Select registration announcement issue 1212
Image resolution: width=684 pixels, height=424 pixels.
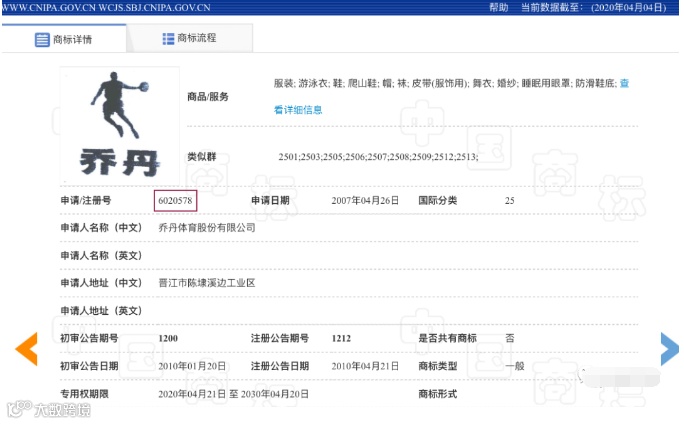[341, 339]
